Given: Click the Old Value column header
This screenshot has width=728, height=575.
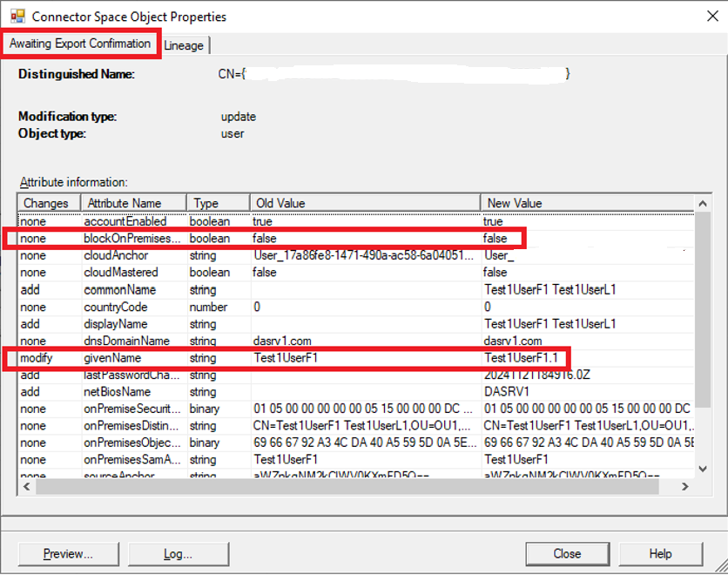Looking at the screenshot, I should coord(366,204).
